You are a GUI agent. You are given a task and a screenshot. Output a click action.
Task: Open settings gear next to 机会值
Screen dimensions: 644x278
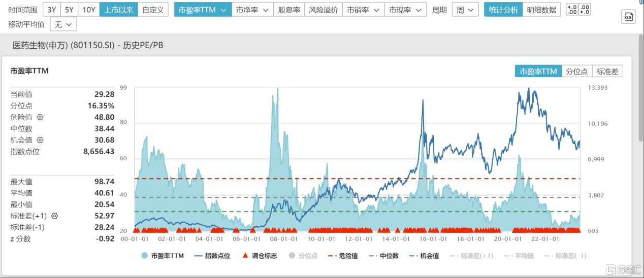point(40,140)
